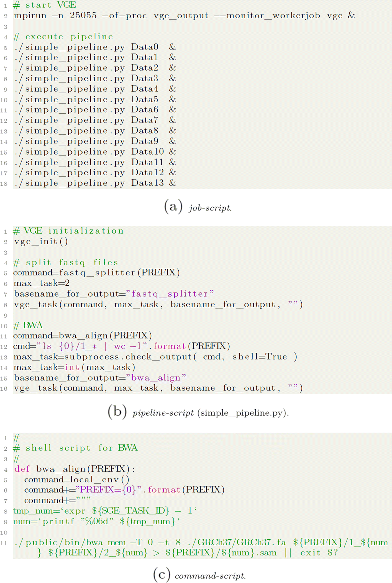Select the simple_pipeline.py Data4 line

(x=95, y=89)
